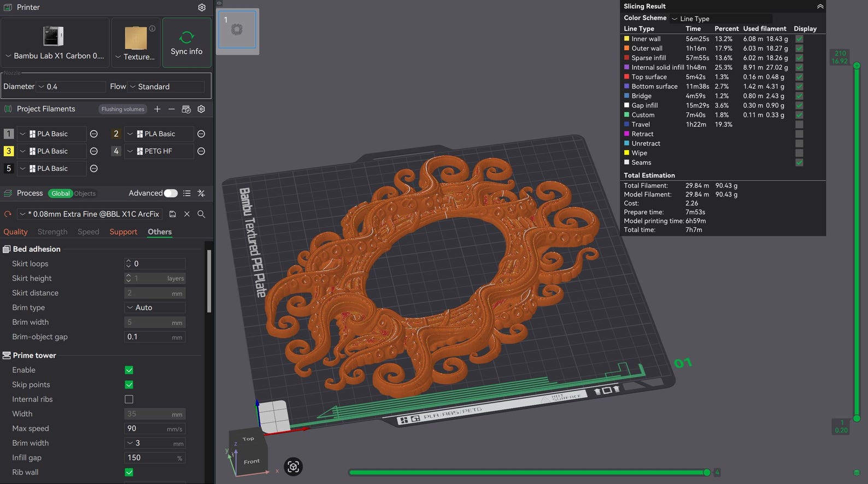This screenshot has height=484, width=868.
Task: Toggle Inner wall display checkbox
Action: click(799, 39)
